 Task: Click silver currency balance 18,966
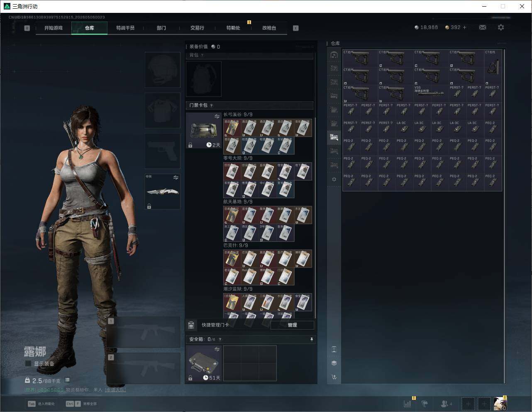(x=426, y=27)
